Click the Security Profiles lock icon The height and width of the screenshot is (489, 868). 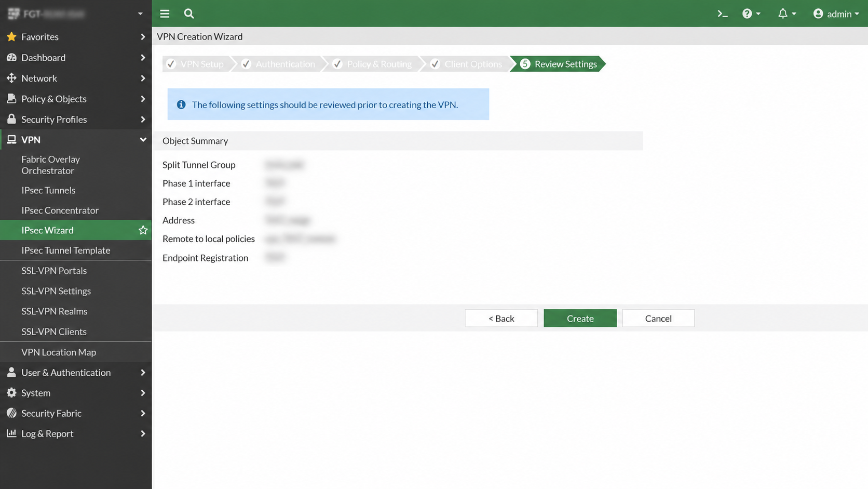click(x=11, y=119)
